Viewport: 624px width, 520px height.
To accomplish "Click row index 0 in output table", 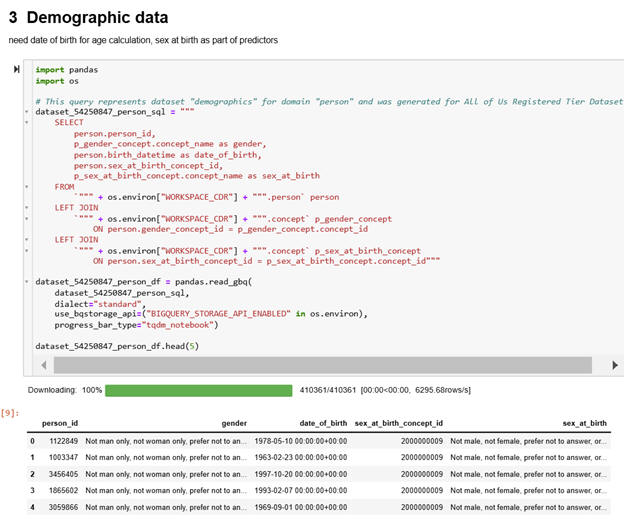I will 32,441.
